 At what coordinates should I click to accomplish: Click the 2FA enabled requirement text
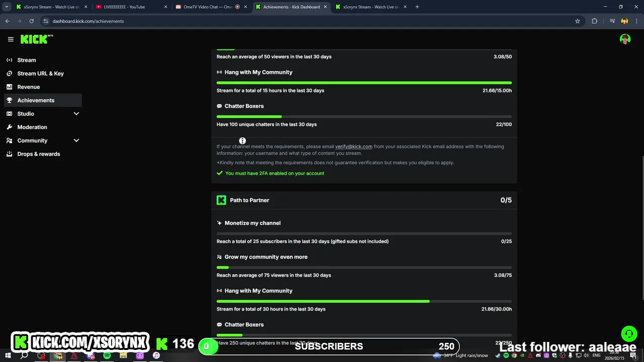click(x=275, y=173)
